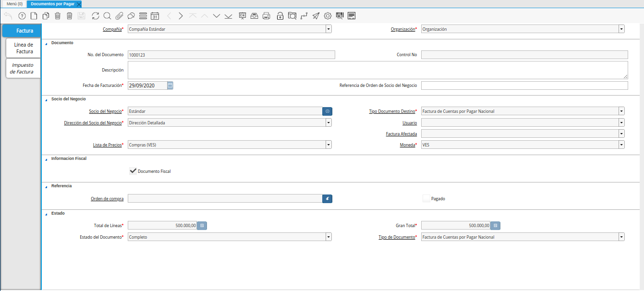The height and width of the screenshot is (291, 644).
Task: Open the magnifying glass search icon
Action: tap(107, 16)
